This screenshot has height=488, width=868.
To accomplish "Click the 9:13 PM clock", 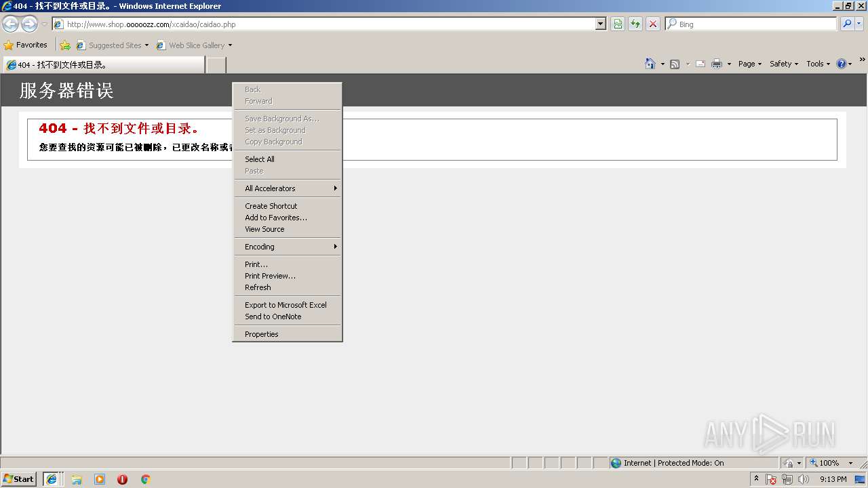I will (x=833, y=479).
